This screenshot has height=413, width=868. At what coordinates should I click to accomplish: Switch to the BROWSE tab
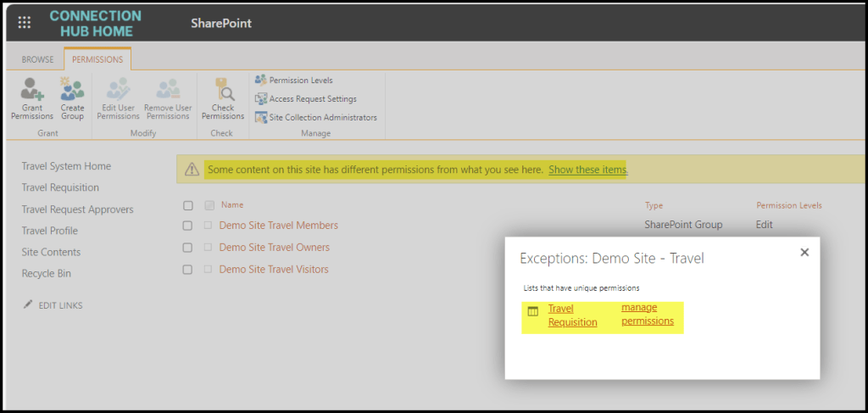(x=37, y=60)
